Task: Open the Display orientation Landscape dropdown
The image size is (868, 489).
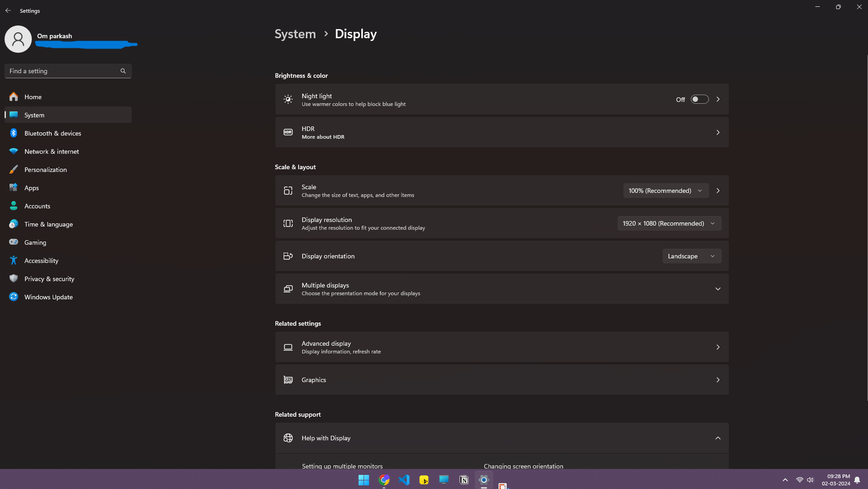Action: 692,256
